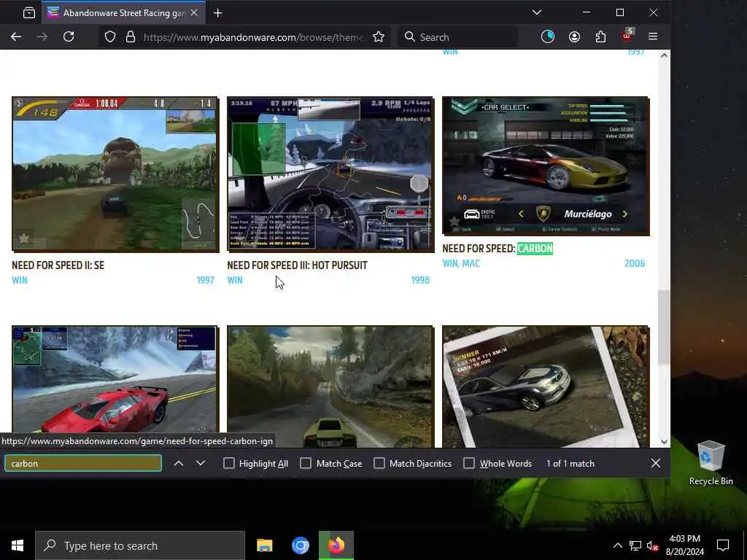
Task: Open Need for Speed: Carbon link
Action: click(x=498, y=249)
